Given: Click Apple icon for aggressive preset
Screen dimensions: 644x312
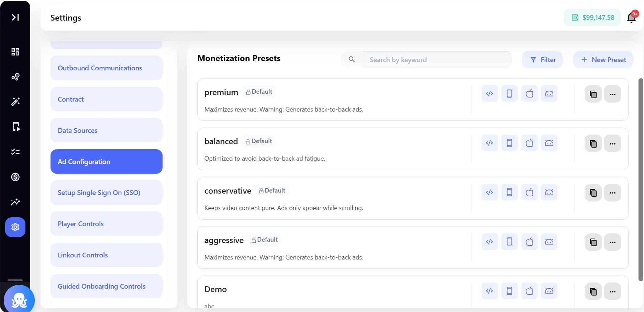Looking at the screenshot, I should click(530, 242).
